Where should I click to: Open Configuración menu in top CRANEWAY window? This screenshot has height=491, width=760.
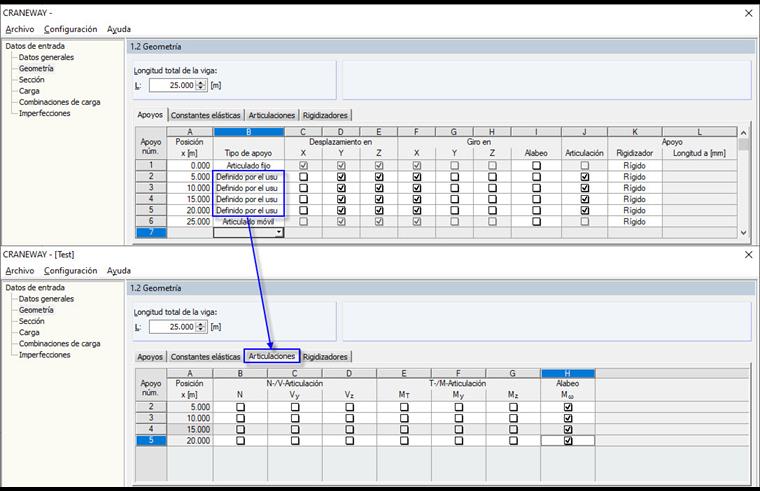70,29
